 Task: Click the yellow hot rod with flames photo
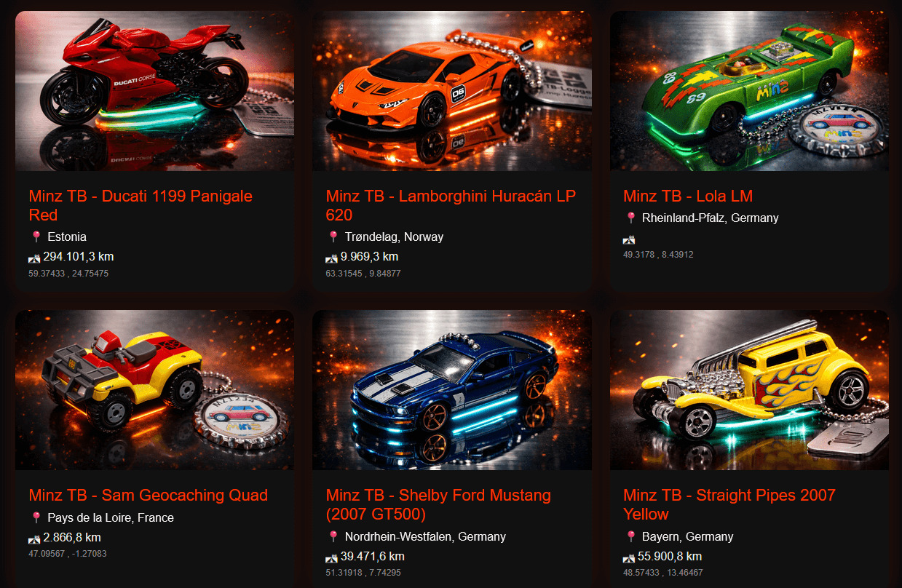pyautogui.click(x=749, y=390)
